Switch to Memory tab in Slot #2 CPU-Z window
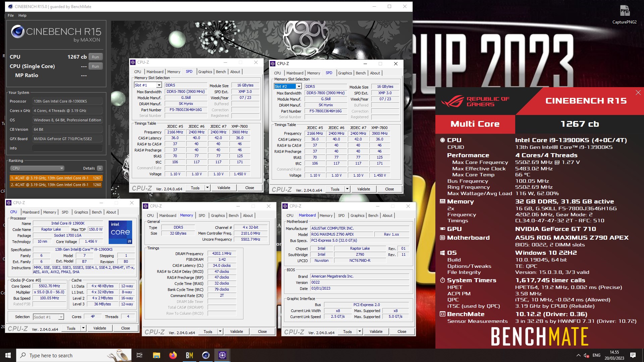 [314, 73]
